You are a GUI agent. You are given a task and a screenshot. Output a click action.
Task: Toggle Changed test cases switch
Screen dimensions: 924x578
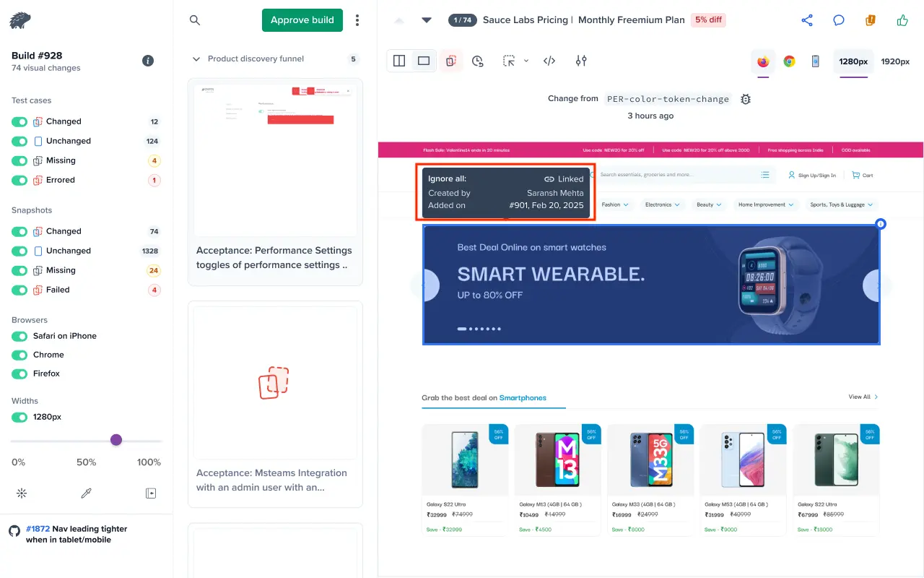[x=19, y=122]
